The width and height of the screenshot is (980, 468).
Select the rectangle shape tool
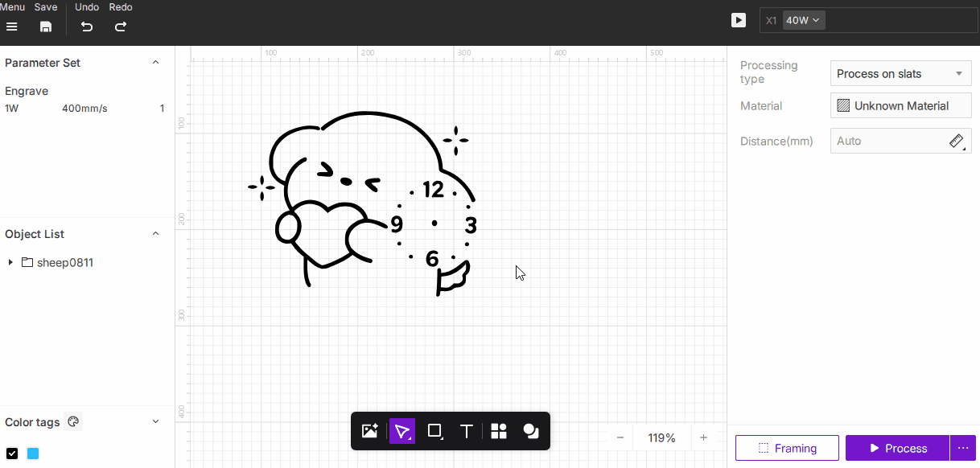pyautogui.click(x=434, y=431)
